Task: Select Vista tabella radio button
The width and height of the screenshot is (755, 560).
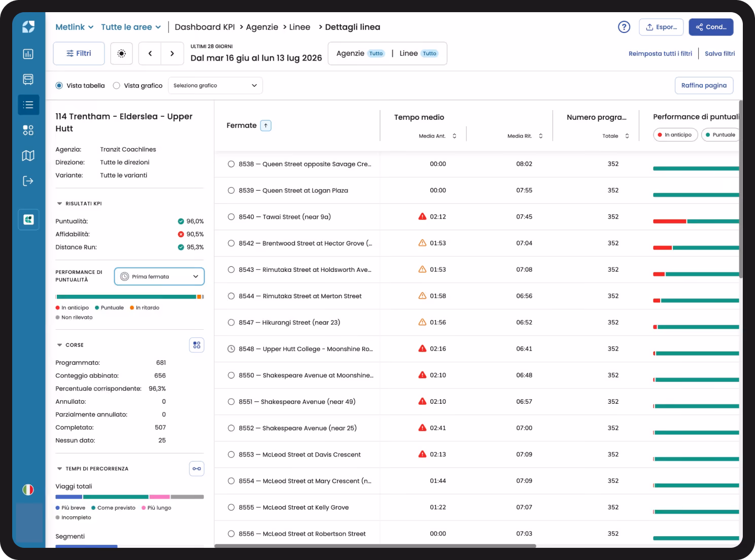Action: (59, 86)
